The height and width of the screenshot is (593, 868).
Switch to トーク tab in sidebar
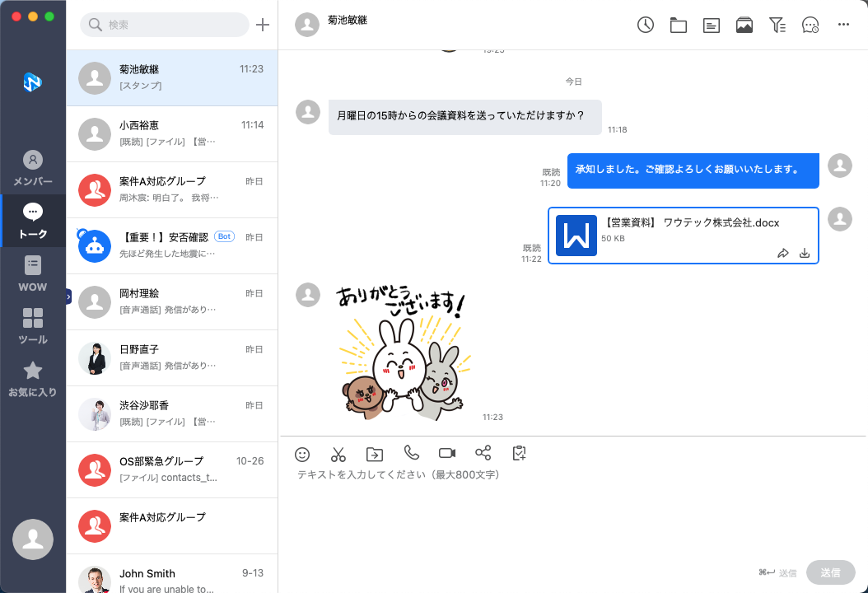coord(33,221)
